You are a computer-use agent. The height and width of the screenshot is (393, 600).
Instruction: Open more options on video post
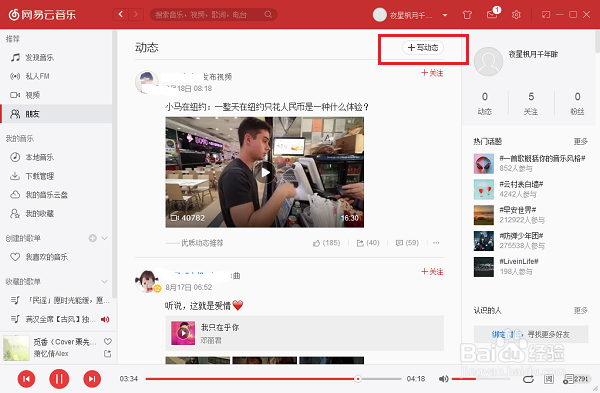tap(436, 243)
